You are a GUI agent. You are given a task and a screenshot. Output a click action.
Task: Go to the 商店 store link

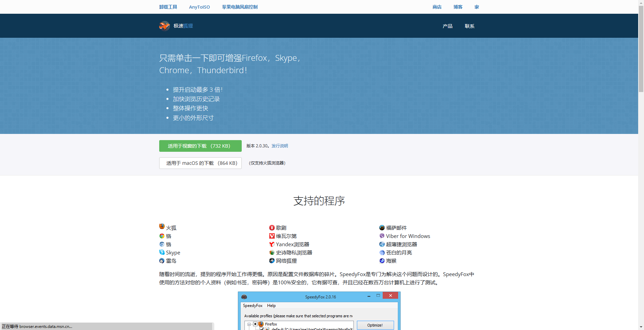click(x=437, y=7)
